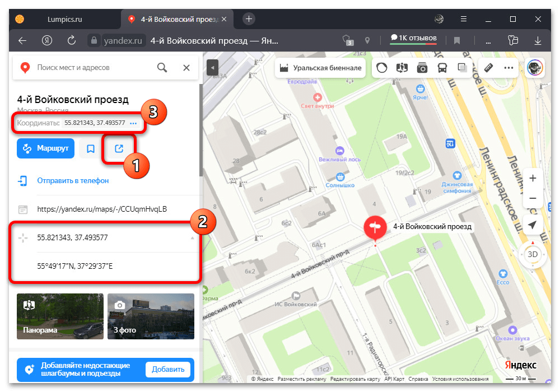
Task: Open map three-dots more menu
Action: 508,68
